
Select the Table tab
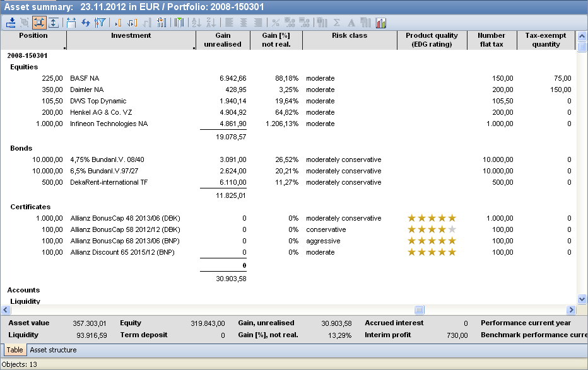coord(14,350)
